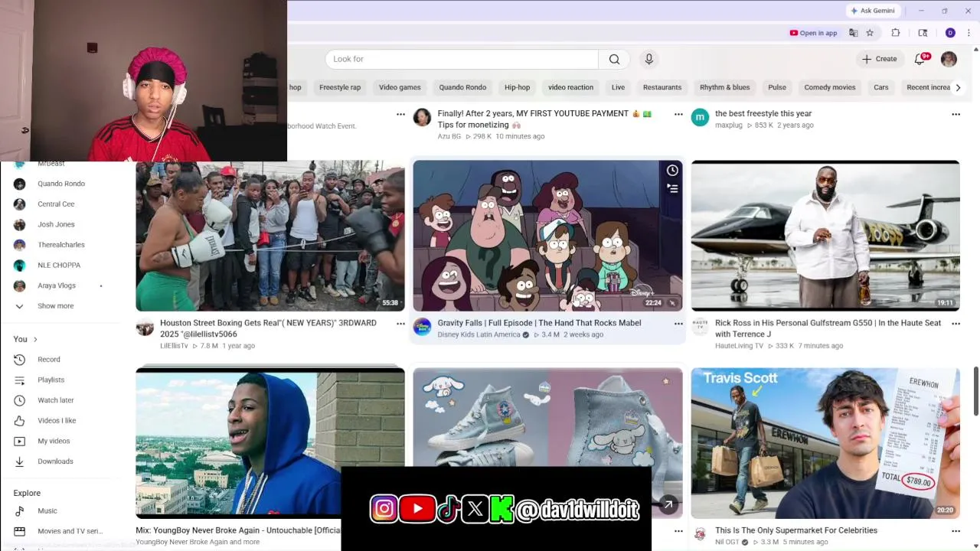Open Rick Ross Gulfstream video thumbnail
Viewport: 980px width, 551px height.
tap(825, 236)
